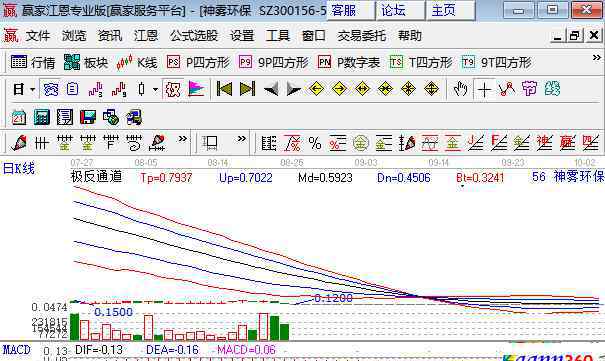Click the yellow diamond vertical-compress icon
Screen dimensions: 605x361
(x=408, y=89)
